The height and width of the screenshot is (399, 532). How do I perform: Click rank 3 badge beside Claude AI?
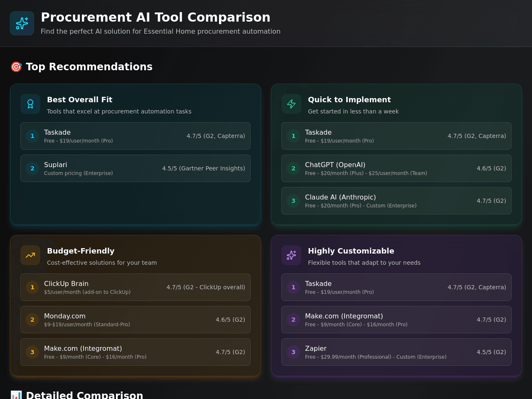(x=293, y=201)
